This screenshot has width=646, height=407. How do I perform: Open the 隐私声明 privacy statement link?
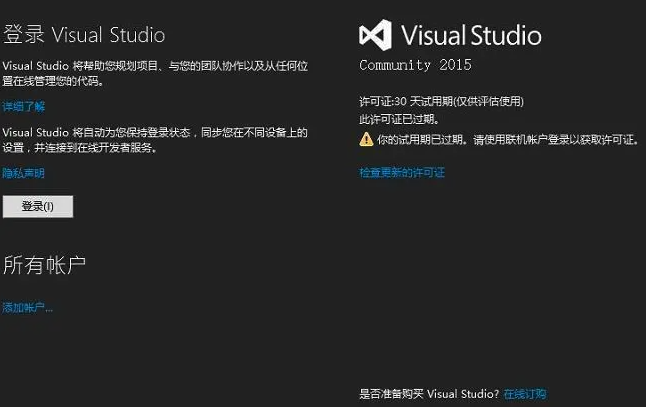coord(23,173)
